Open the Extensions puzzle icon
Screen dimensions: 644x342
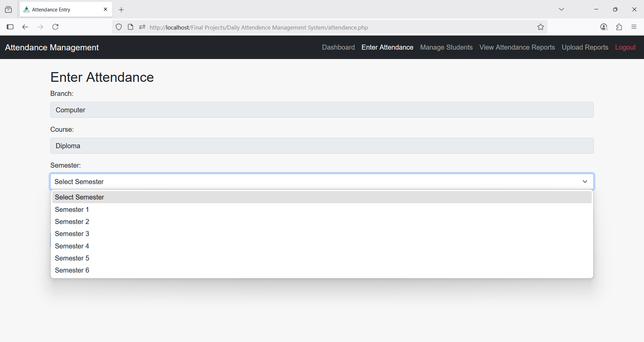[x=619, y=27]
